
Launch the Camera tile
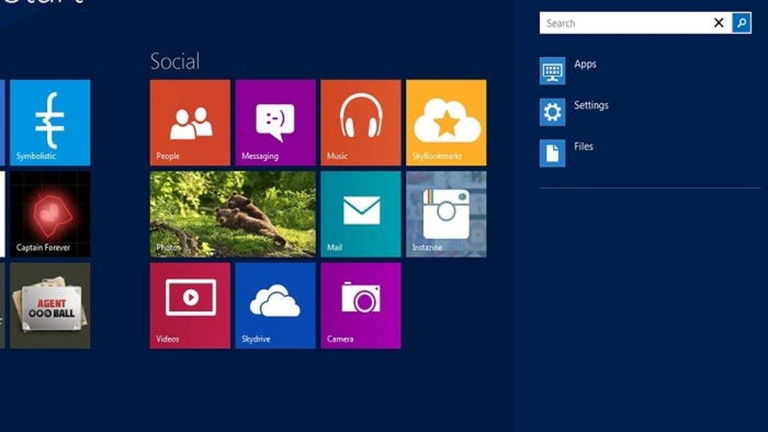click(x=360, y=306)
